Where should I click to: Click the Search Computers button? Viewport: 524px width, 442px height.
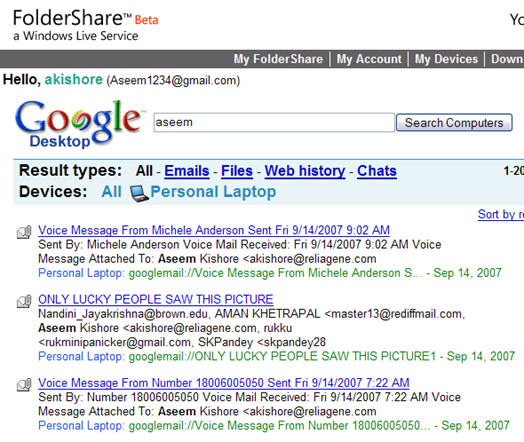454,123
